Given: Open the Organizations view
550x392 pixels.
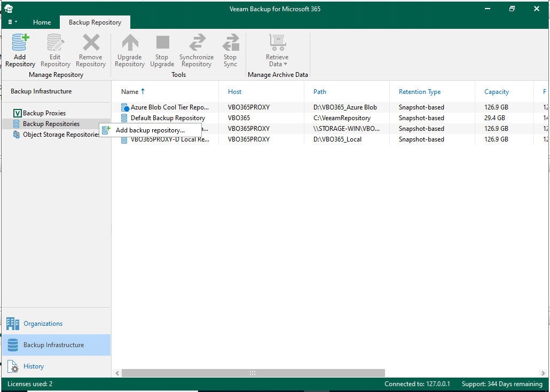Looking at the screenshot, I should [56, 324].
